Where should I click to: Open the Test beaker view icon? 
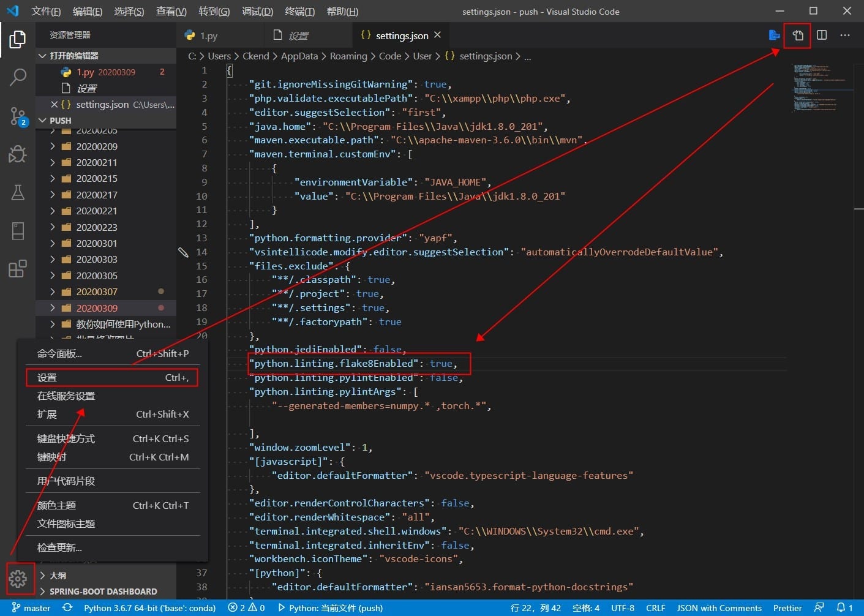[18, 192]
